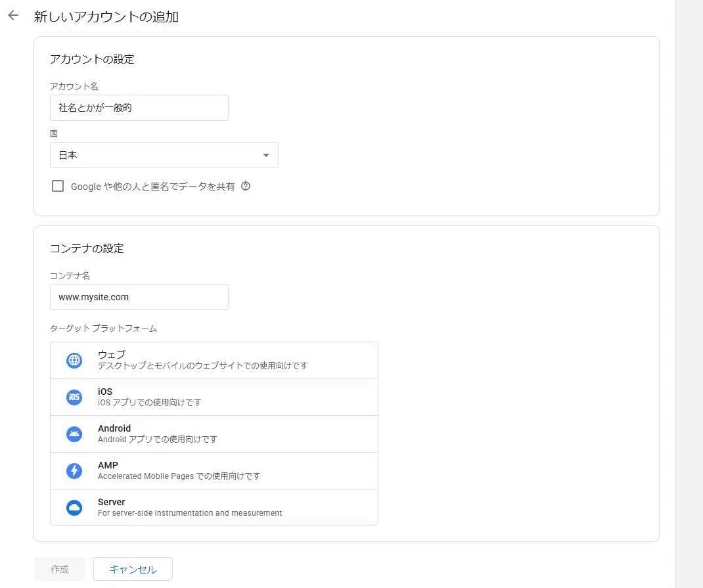Image resolution: width=703 pixels, height=588 pixels.
Task: Click the Web globe platform icon
Action: click(74, 360)
